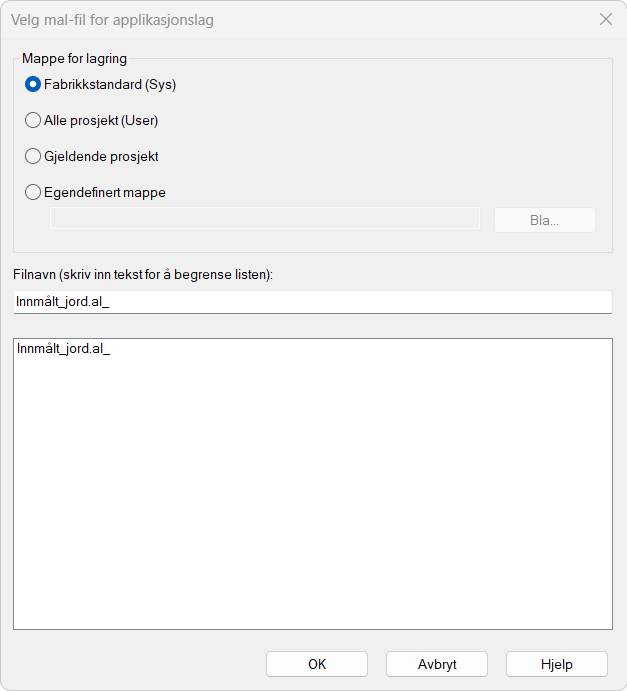Screen dimensions: 627x691
Task: Close the dialog with the X icon
Action: [x=605, y=19]
